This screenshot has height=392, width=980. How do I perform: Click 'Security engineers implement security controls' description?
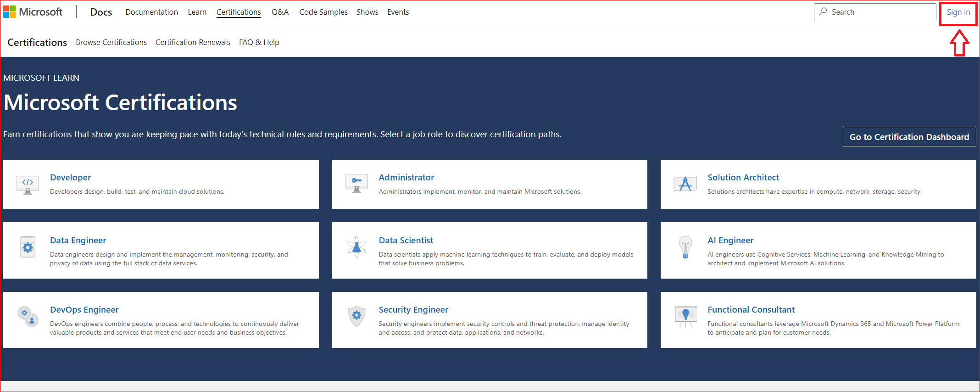pos(504,328)
